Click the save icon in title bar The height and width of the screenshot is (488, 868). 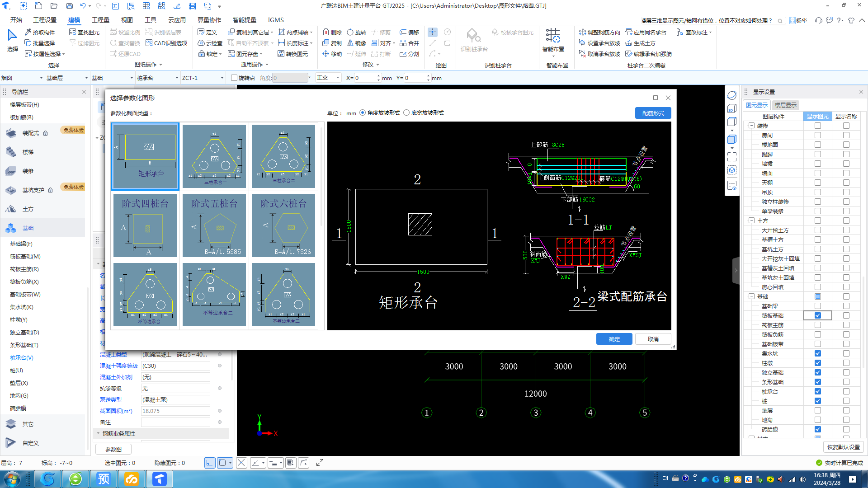tap(70, 6)
